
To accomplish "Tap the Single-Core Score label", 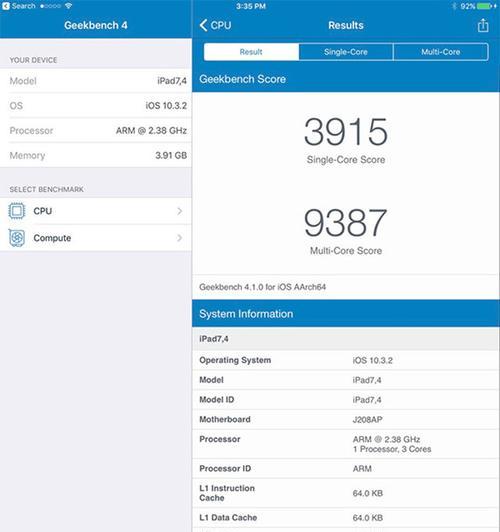I will [346, 159].
